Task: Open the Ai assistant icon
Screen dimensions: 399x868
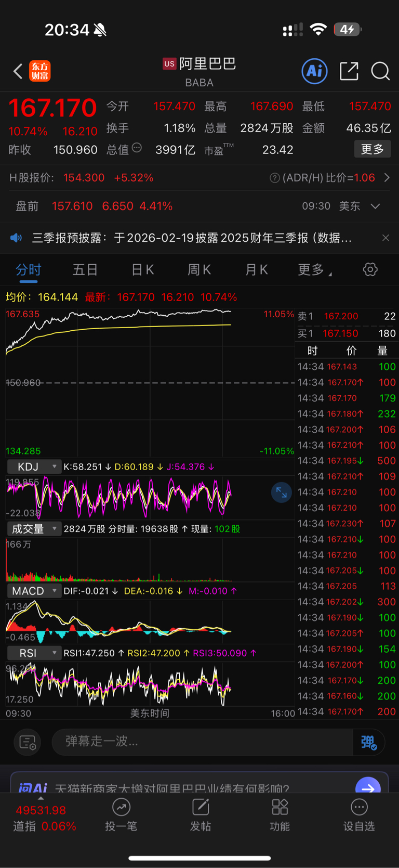Action: pyautogui.click(x=314, y=71)
